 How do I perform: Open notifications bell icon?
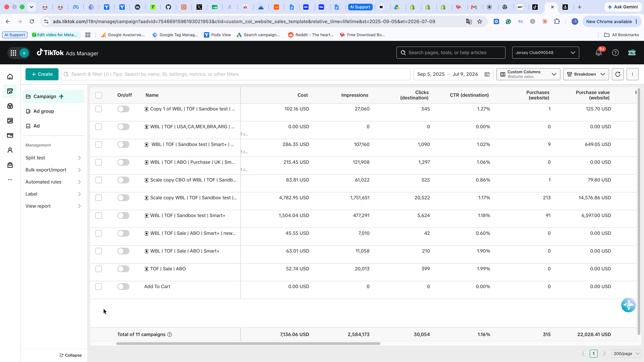[599, 53]
